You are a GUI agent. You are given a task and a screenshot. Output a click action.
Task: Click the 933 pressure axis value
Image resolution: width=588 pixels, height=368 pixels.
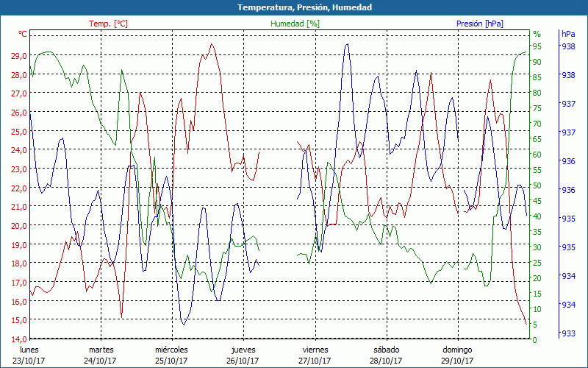coord(568,333)
